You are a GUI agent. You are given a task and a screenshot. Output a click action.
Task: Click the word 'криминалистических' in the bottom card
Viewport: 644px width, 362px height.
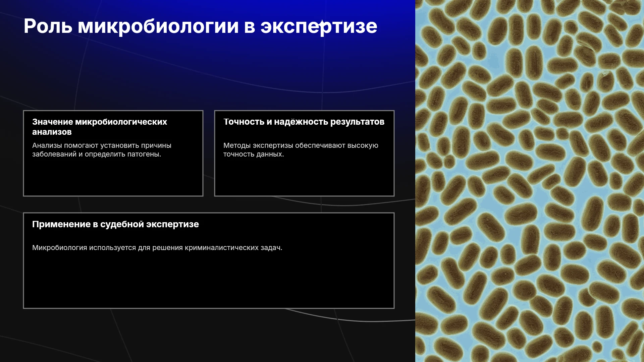tap(222, 248)
